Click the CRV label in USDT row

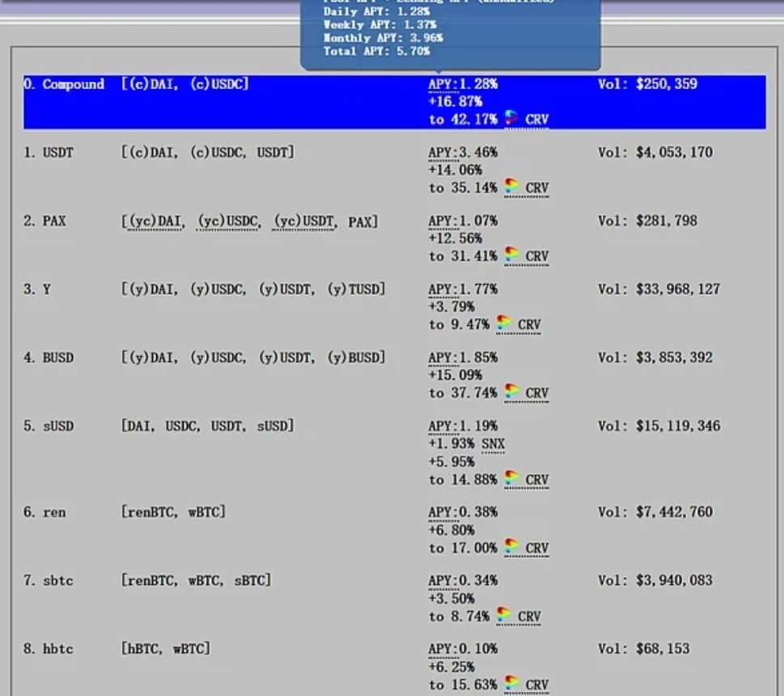[537, 188]
